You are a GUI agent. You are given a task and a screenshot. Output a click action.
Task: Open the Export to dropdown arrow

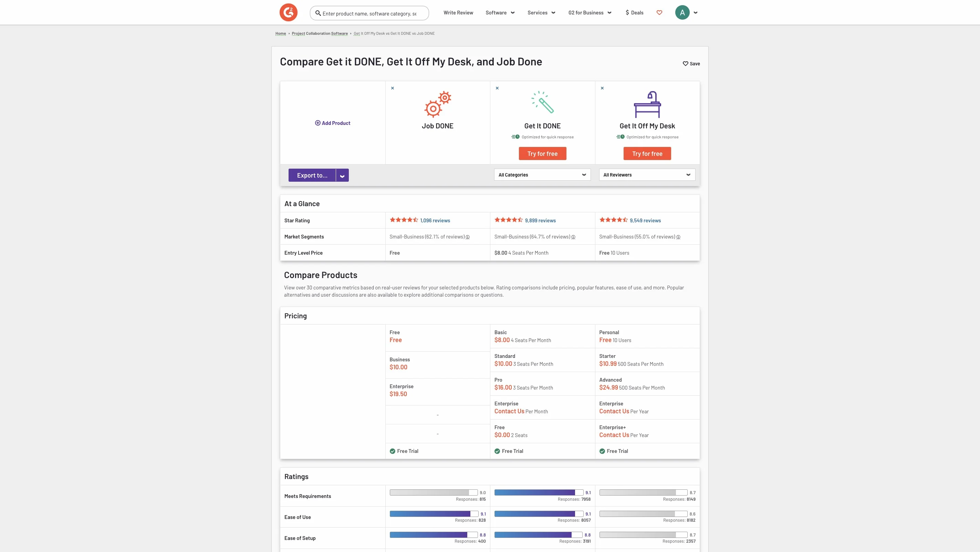tap(342, 175)
